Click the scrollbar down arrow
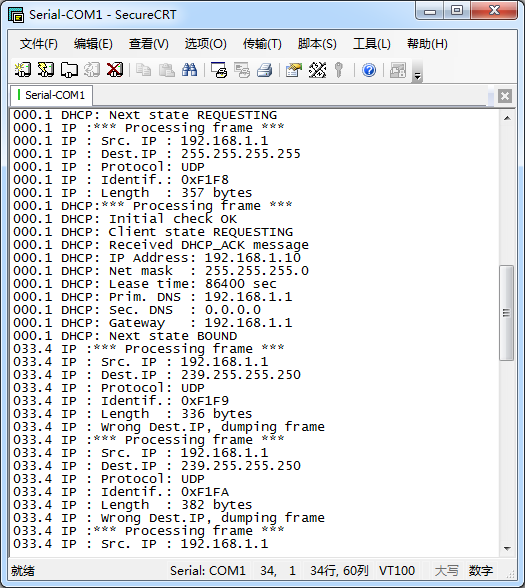This screenshot has height=588, width=525. click(507, 548)
